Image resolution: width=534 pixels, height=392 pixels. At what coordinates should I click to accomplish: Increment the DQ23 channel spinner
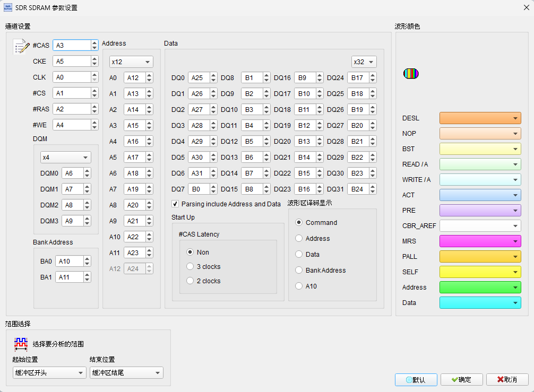(320, 187)
